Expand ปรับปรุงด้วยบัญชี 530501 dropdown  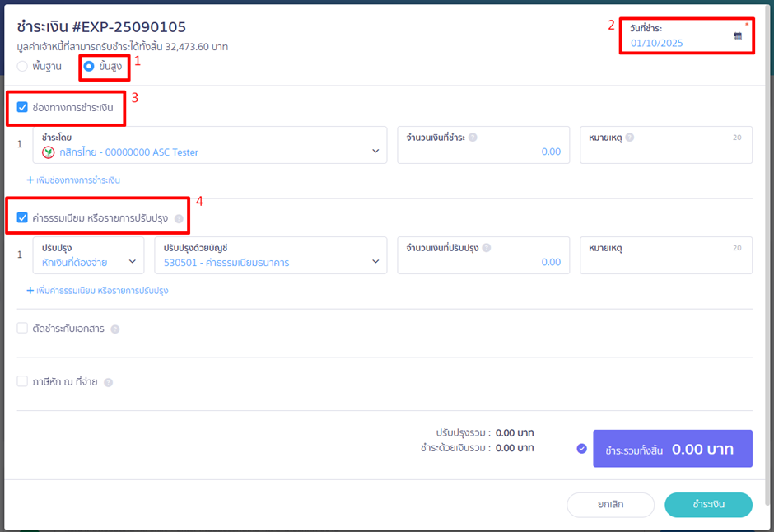coord(375,263)
